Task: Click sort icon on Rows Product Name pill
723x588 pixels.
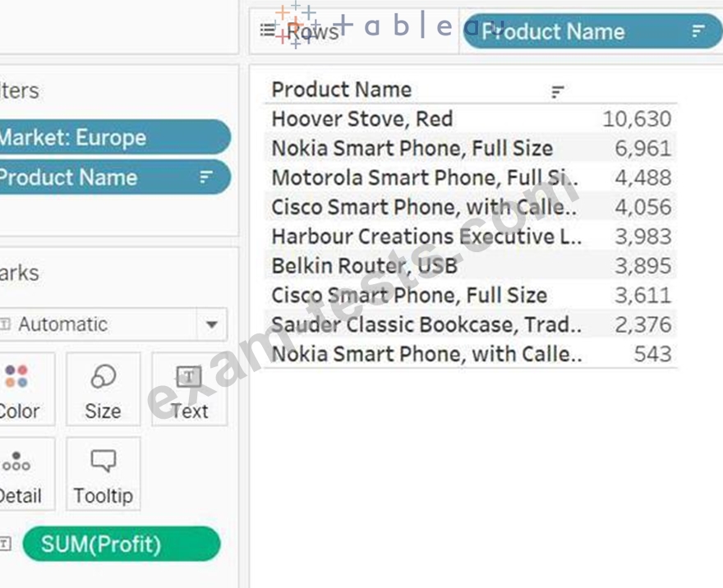Action: (698, 31)
